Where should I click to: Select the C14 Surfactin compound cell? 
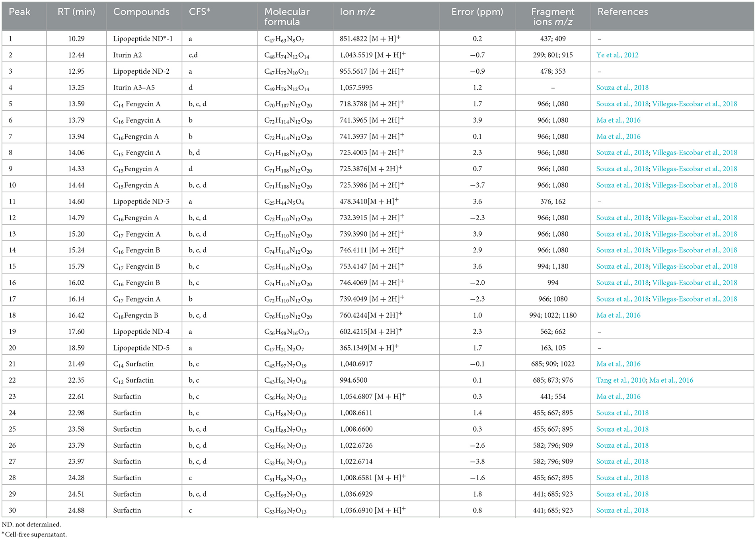[133, 364]
